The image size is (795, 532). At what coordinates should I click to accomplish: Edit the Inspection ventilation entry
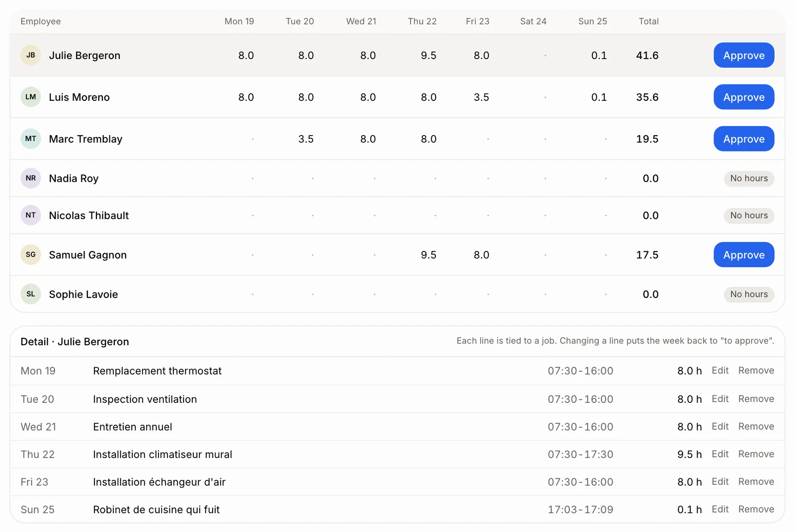720,399
